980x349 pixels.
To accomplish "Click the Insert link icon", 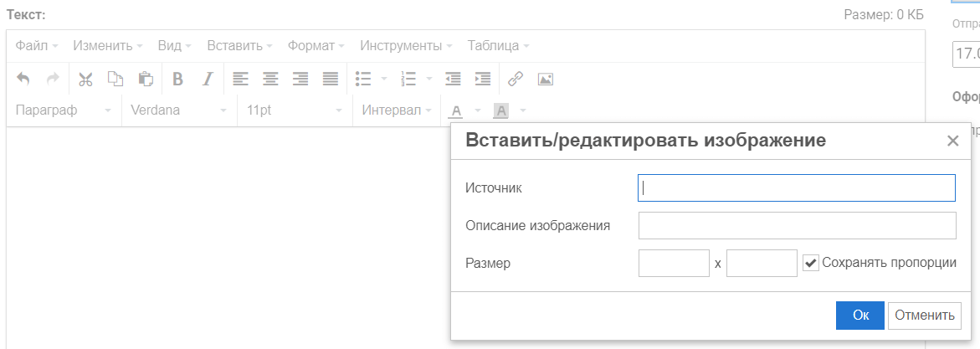I will point(516,80).
